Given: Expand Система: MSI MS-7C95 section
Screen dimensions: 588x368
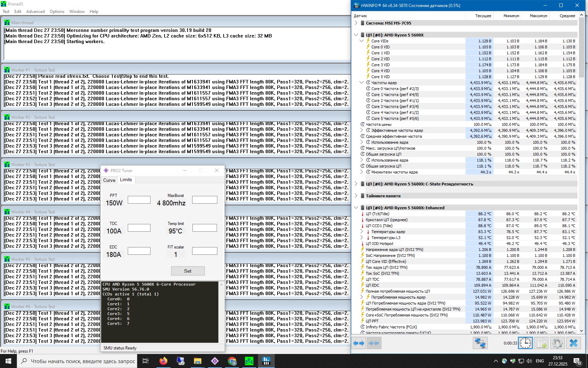Looking at the screenshot, I should tap(356, 23).
